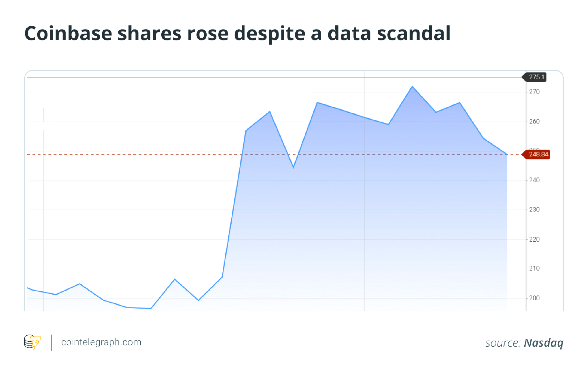Screen dimensions: 588x375
Task: Select the 270 y-axis label
Action: pyautogui.click(x=534, y=92)
